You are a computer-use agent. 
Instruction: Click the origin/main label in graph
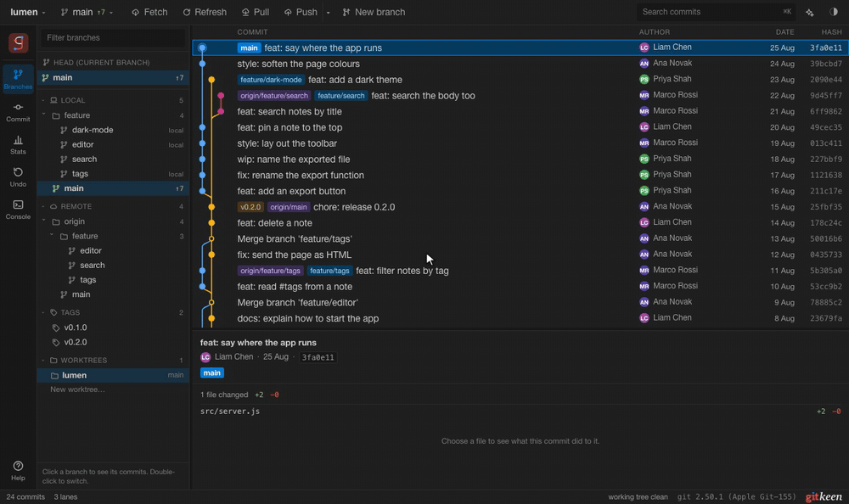pos(289,207)
